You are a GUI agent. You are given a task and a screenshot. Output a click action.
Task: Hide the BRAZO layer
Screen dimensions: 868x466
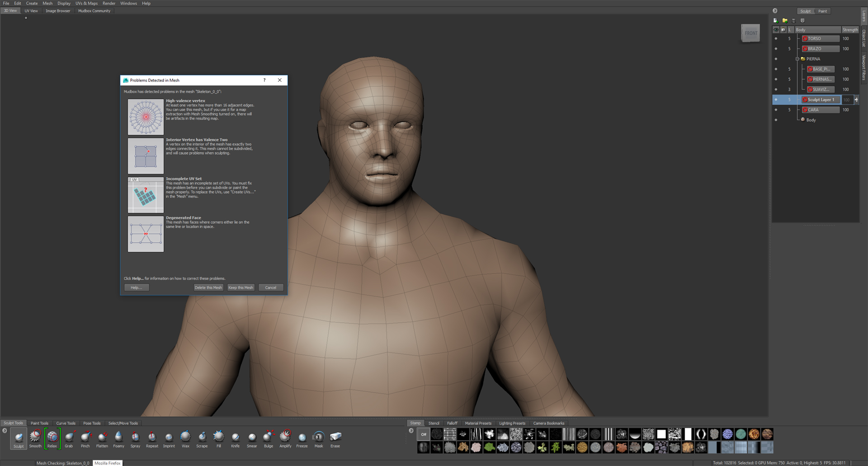click(x=776, y=49)
